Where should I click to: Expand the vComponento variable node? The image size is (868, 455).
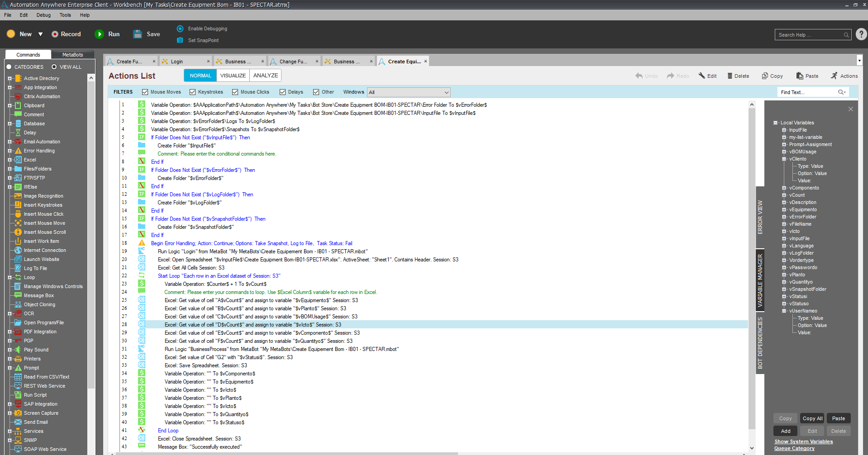tap(784, 188)
